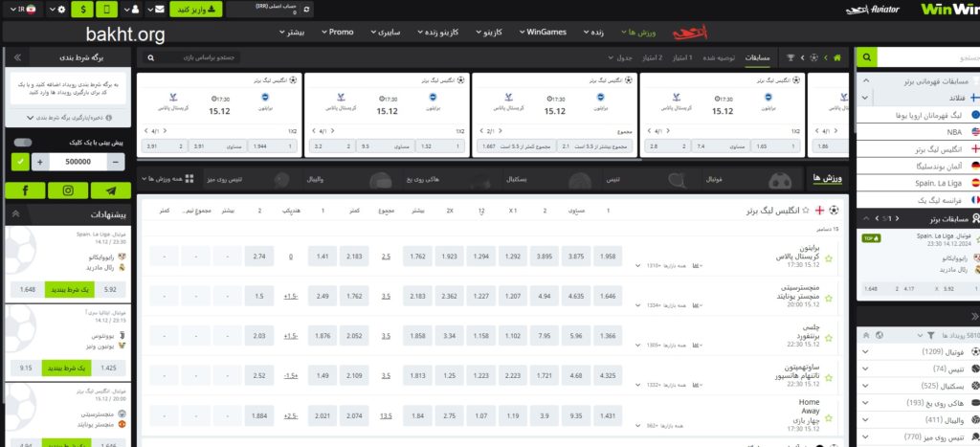This screenshot has width=980, height=447.
Task: Open the ورزش ها main menu
Action: coord(636,32)
